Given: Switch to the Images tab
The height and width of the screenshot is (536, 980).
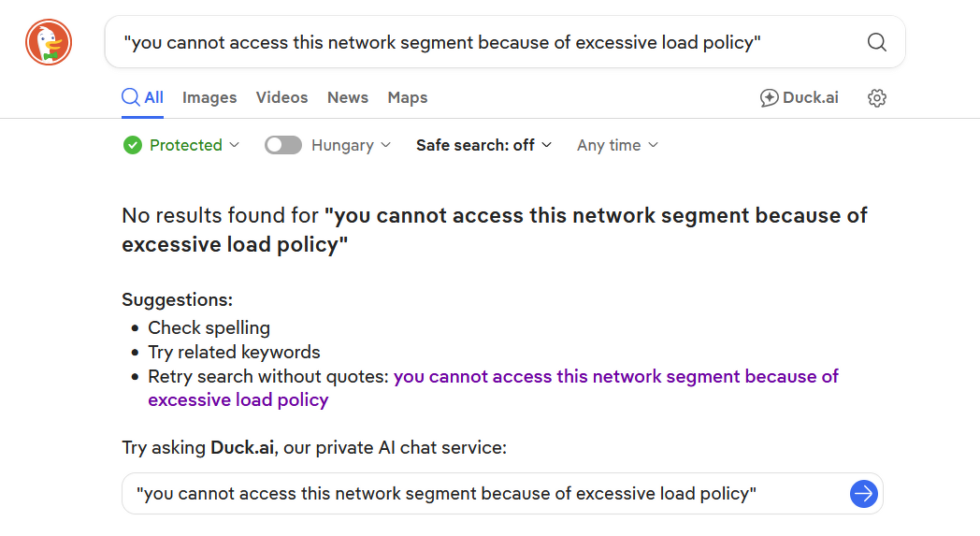Looking at the screenshot, I should click(x=209, y=97).
